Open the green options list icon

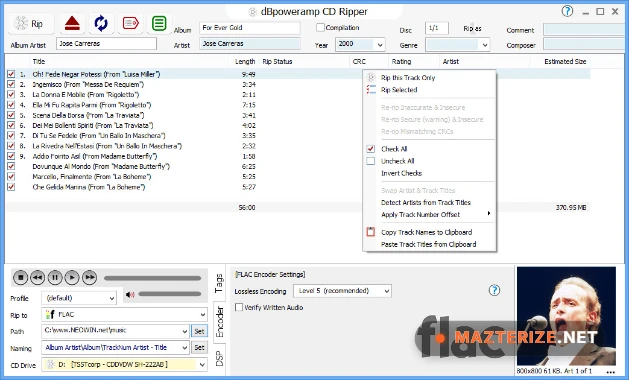[x=159, y=23]
